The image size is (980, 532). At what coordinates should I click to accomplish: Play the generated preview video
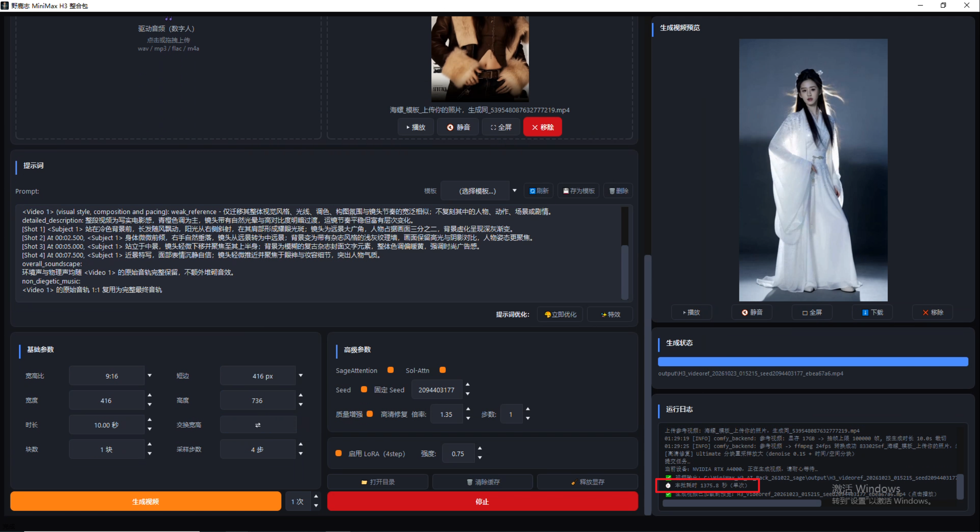pyautogui.click(x=691, y=312)
